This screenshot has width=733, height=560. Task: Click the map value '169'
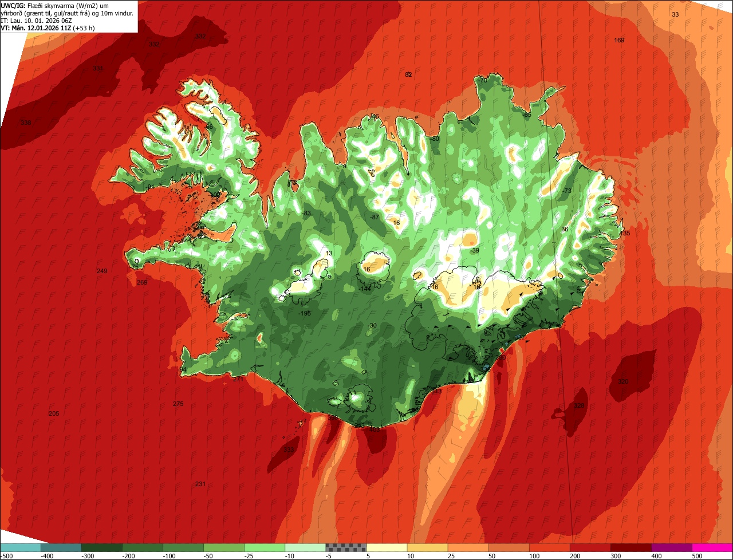click(x=619, y=41)
